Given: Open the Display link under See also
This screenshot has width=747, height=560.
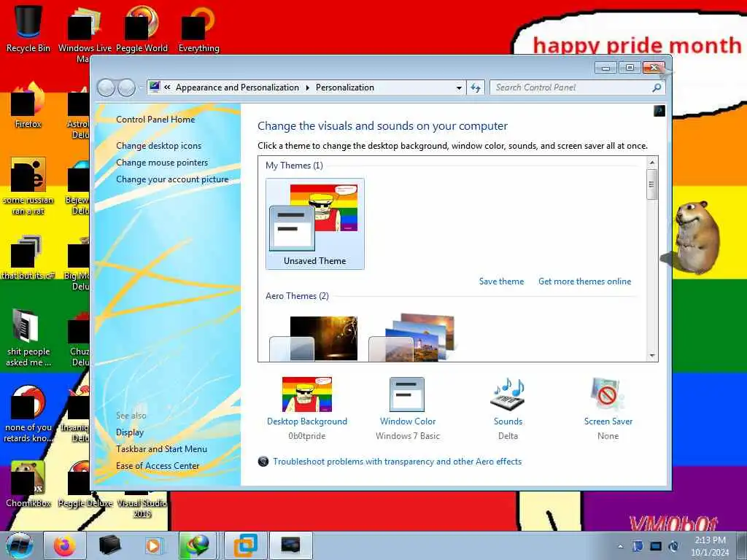Looking at the screenshot, I should pos(130,432).
